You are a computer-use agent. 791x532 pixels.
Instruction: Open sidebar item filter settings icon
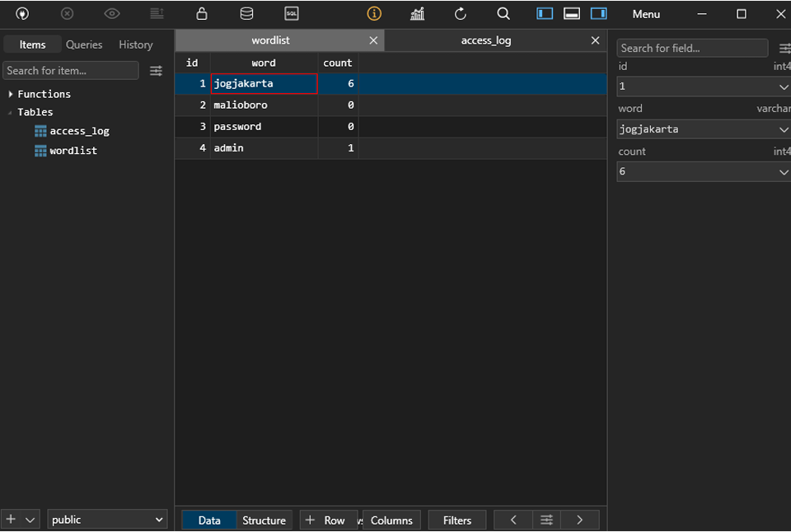coord(156,71)
